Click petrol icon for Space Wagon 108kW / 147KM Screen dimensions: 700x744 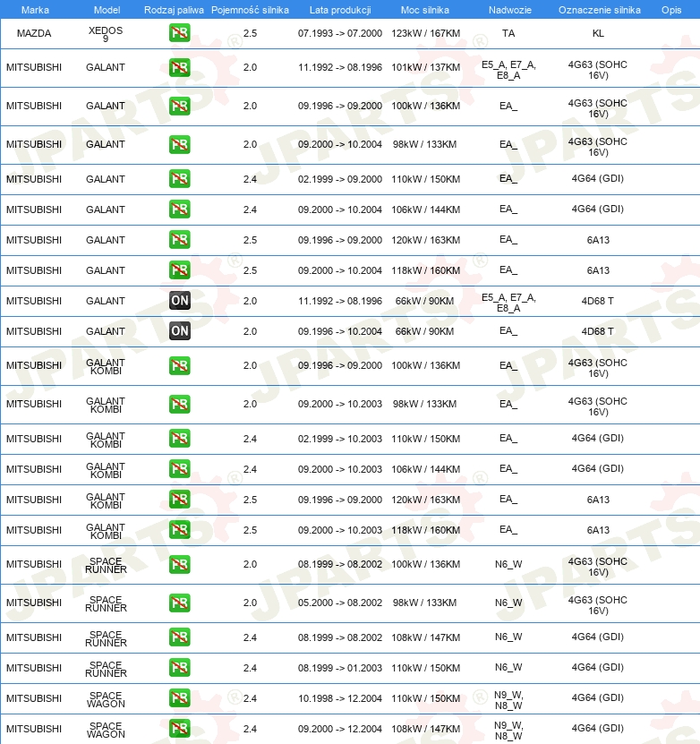click(x=180, y=729)
